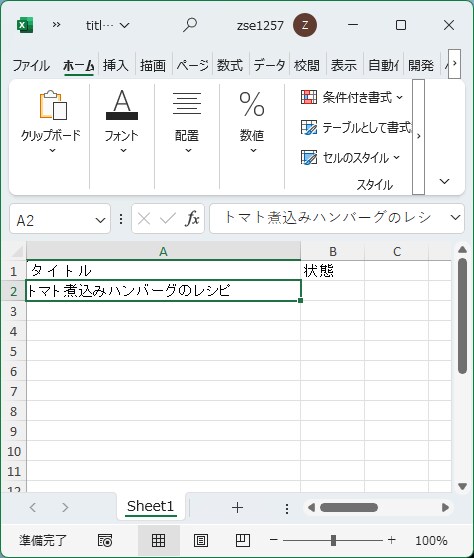Click the zoom slider handle
Viewport: 474px width, 558px height.
click(x=333, y=540)
